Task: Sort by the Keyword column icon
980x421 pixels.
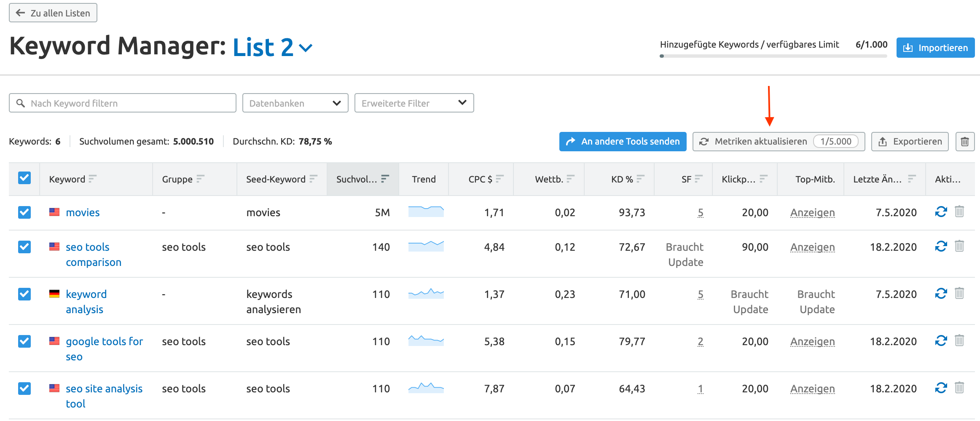Action: click(x=93, y=179)
